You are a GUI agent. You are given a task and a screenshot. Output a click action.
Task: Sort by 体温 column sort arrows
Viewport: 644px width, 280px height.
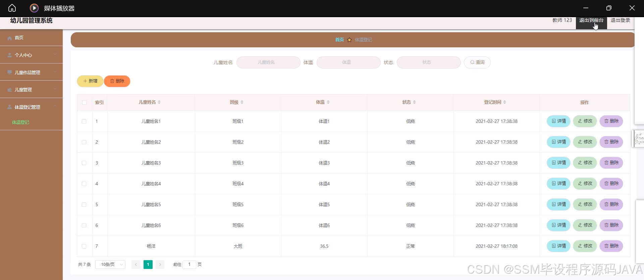(x=328, y=102)
